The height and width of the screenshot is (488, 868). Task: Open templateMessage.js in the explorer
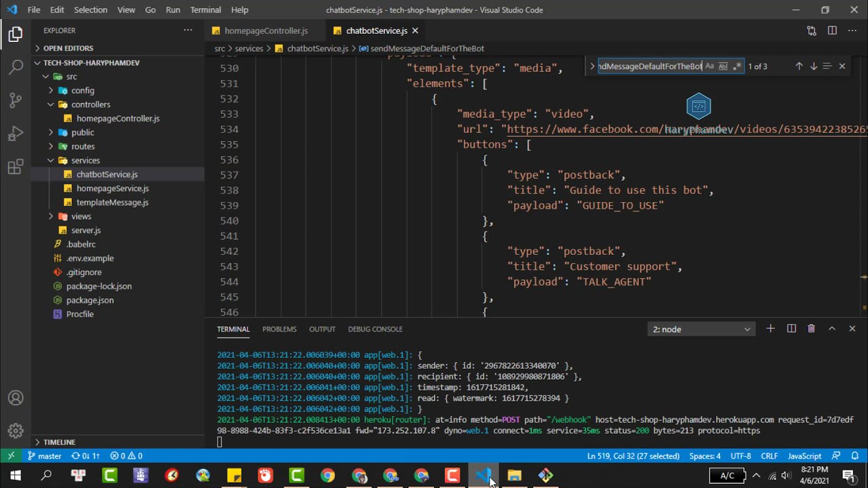112,203
